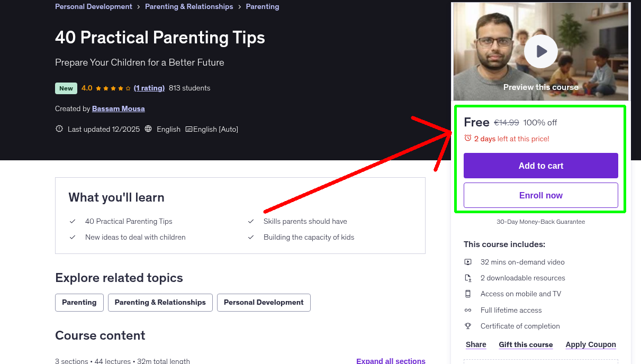Click the downloadable resources icon
The width and height of the screenshot is (641, 364).
click(x=468, y=277)
